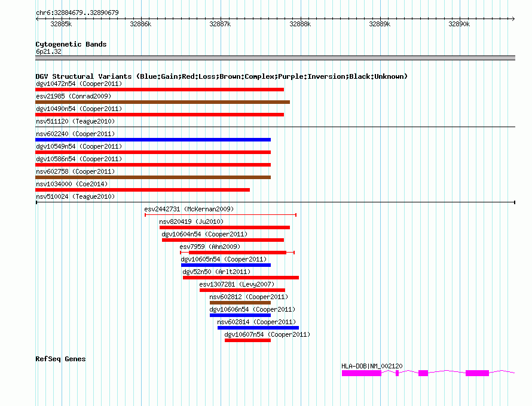The height and width of the screenshot is (406, 532).
Task: Click the nsv602240 (Cooper2011) label
Action: click(x=75, y=134)
